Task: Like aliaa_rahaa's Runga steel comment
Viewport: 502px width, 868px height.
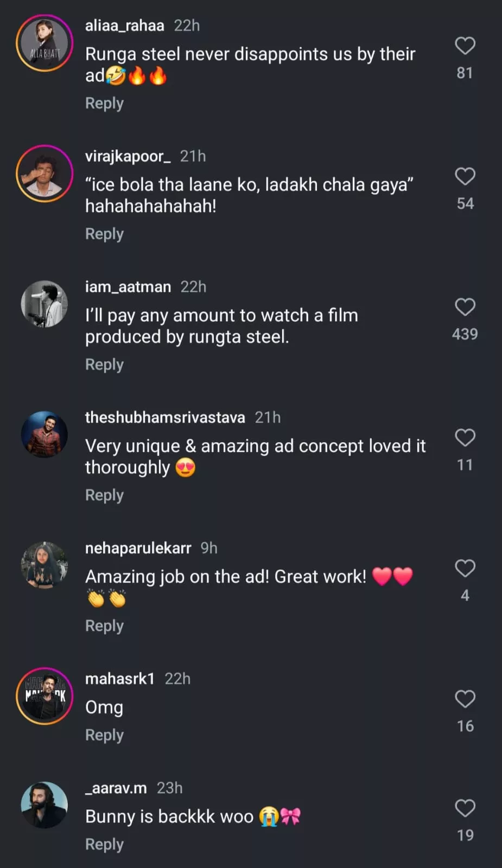Action: pos(465,46)
